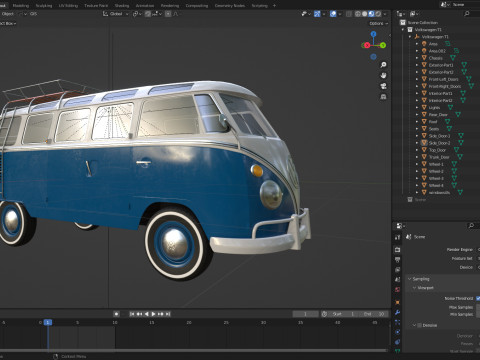Image resolution: width=480 pixels, height=360 pixels.
Task: Select rendered viewport shading
Action: tap(378, 14)
